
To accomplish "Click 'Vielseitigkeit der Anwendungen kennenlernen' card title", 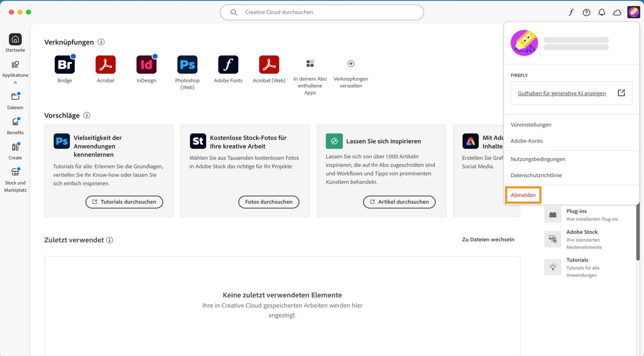I will point(98,146).
